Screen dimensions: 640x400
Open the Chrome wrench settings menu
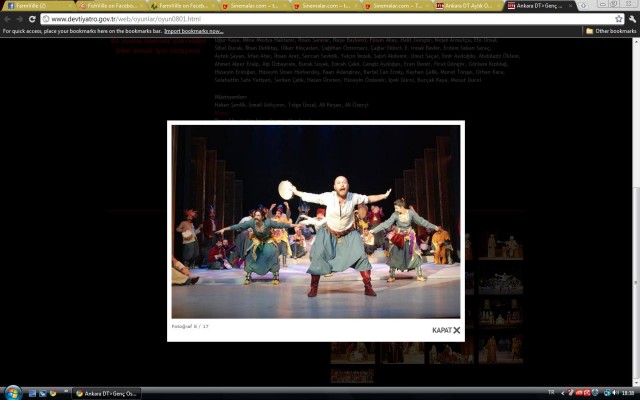[x=632, y=19]
